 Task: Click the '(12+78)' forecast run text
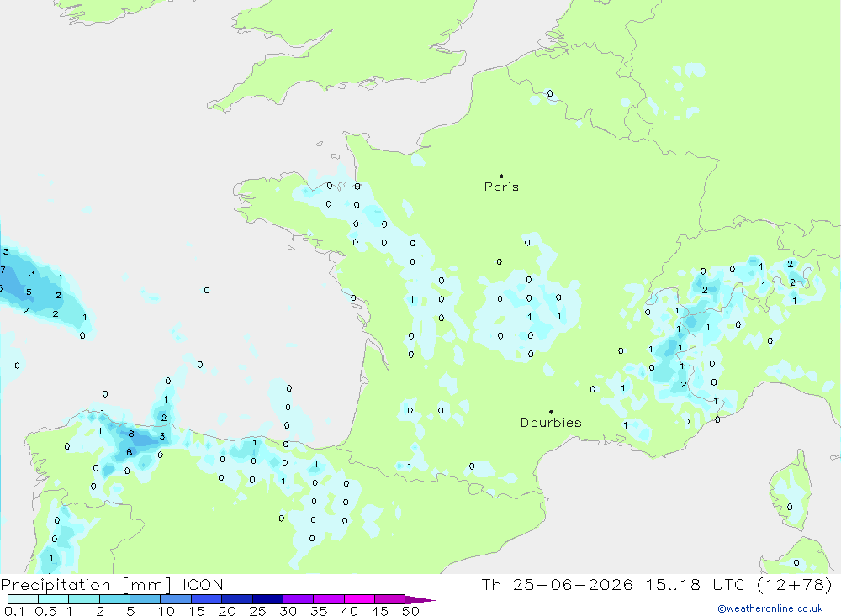click(x=795, y=585)
